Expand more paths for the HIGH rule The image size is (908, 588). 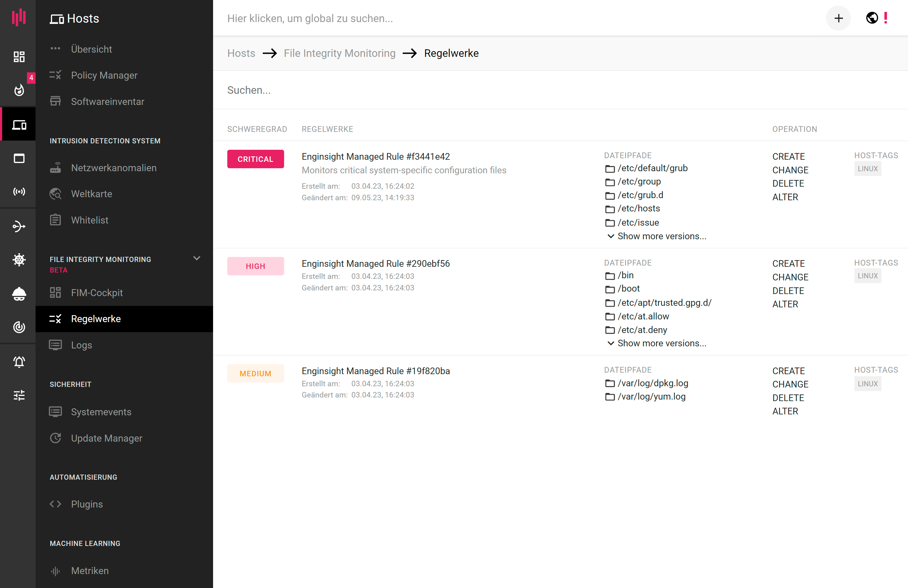coord(661,343)
